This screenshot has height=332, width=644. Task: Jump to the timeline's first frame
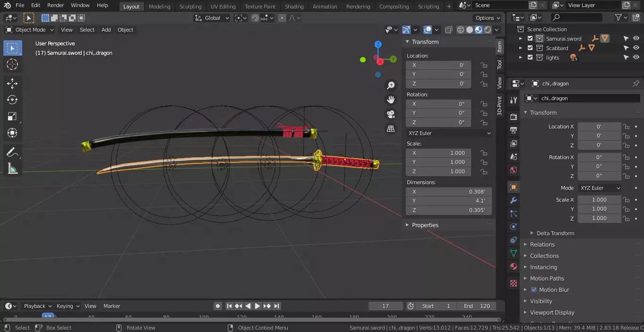[229, 306]
